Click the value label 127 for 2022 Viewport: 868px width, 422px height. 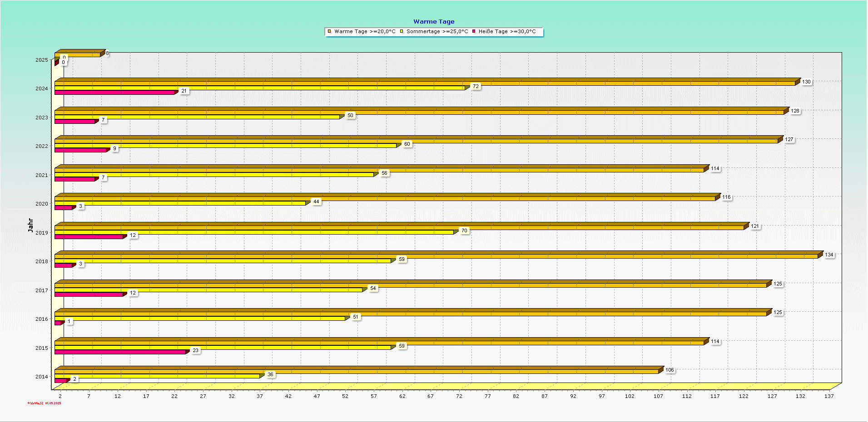tap(789, 140)
